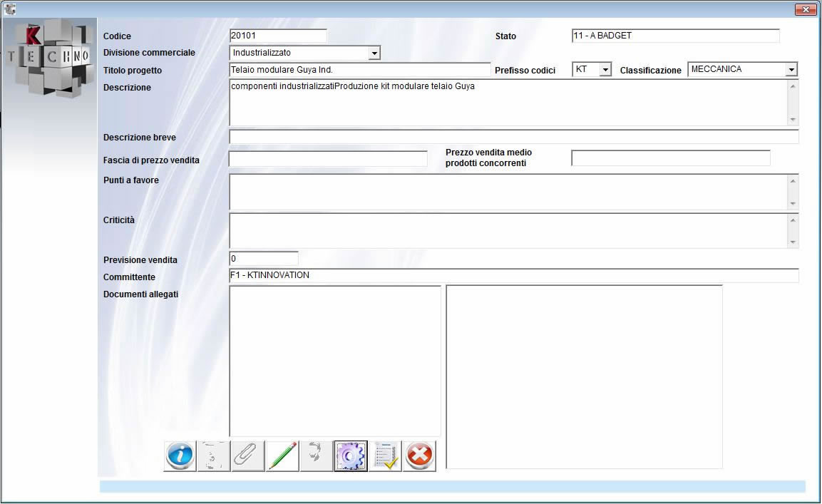The height and width of the screenshot is (504, 822).
Task: Click the Divisione commerciale label
Action: click(149, 53)
